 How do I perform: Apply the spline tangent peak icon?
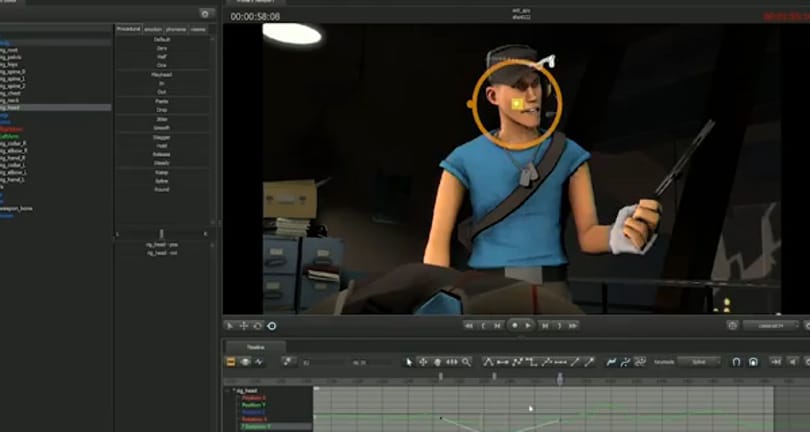click(x=488, y=362)
